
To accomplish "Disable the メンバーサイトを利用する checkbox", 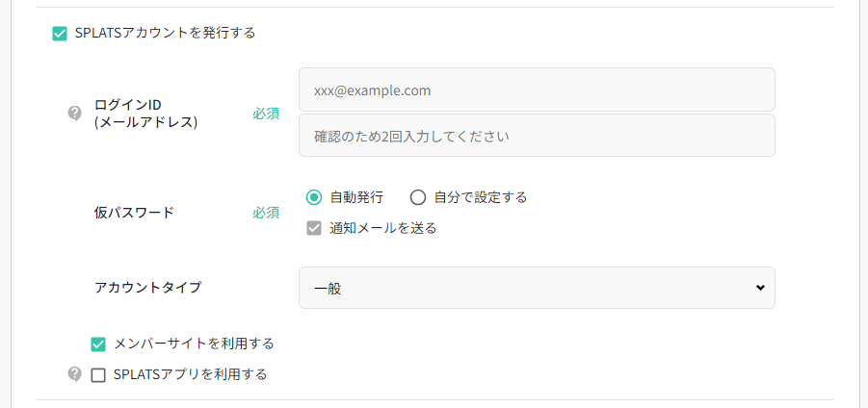I will [x=98, y=344].
